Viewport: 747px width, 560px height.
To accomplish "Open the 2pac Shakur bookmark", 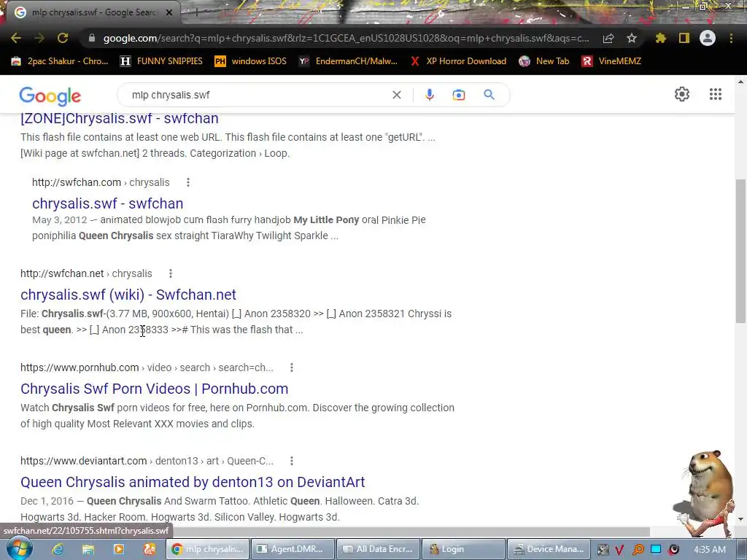I will click(x=60, y=61).
